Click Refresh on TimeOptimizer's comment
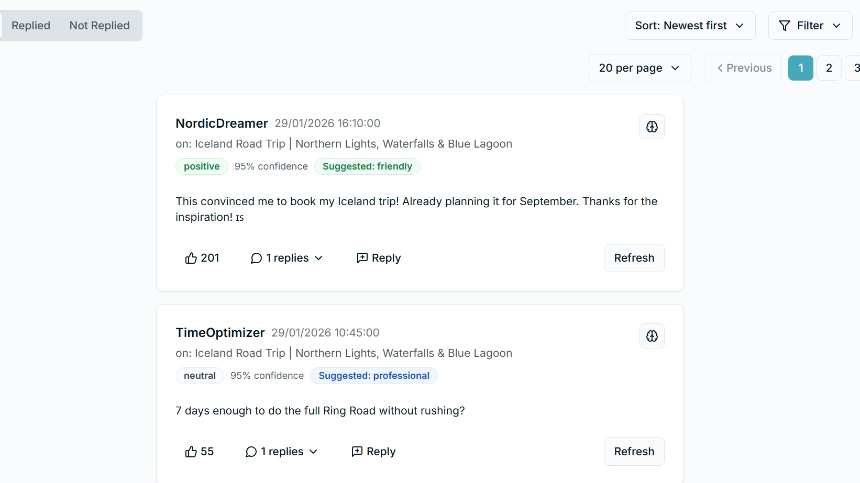860x483 pixels. coord(634,452)
